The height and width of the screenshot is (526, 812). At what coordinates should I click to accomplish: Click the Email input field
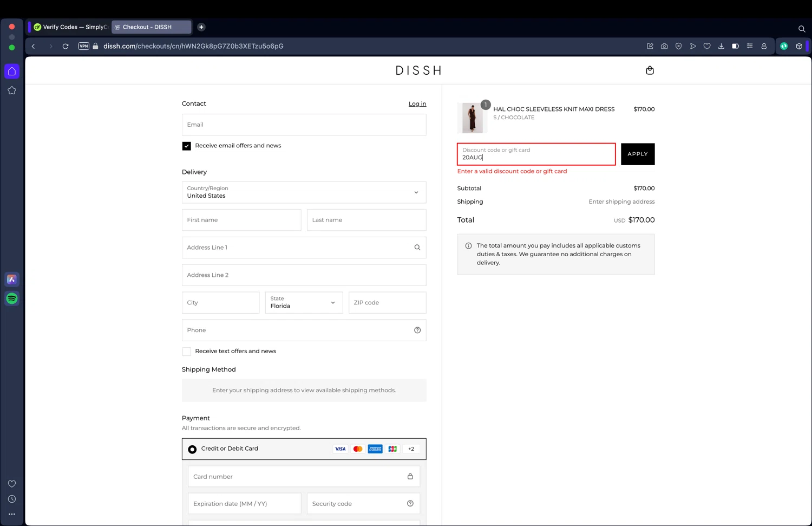[304, 125]
